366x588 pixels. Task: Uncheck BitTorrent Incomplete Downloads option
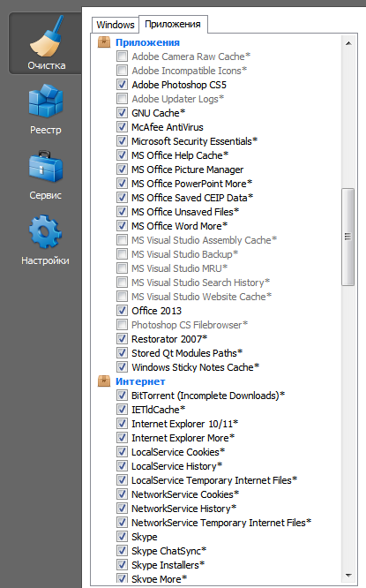click(x=122, y=396)
